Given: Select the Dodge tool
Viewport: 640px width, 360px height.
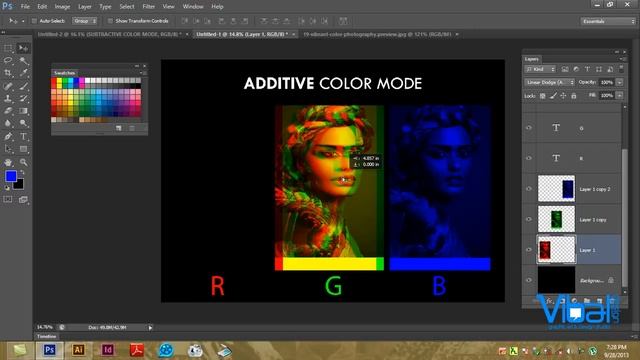Looking at the screenshot, I should click(23, 123).
